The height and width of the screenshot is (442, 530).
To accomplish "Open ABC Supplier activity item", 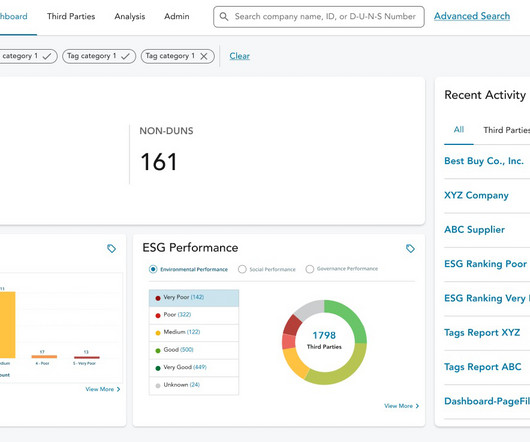I will 474,229.
